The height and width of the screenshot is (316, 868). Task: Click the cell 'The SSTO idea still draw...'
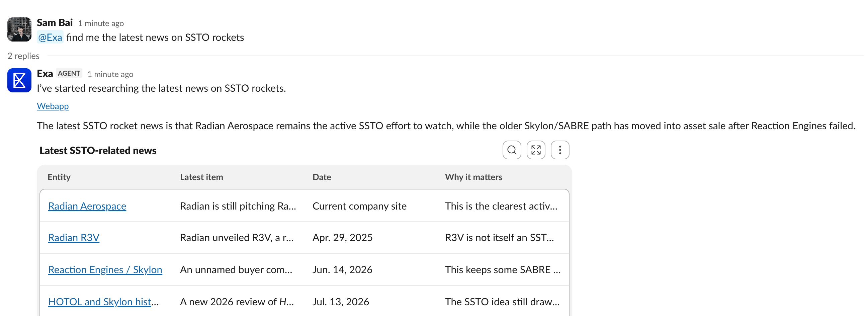click(x=502, y=302)
